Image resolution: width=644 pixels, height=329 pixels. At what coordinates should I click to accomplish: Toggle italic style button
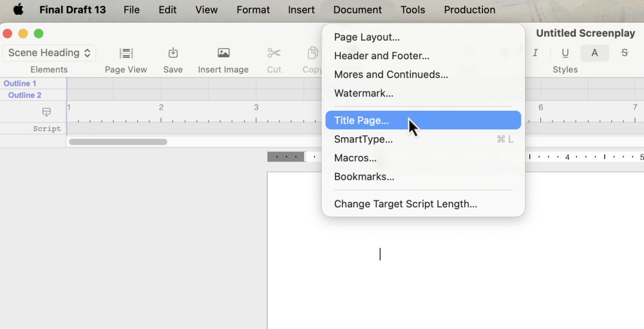coord(535,53)
